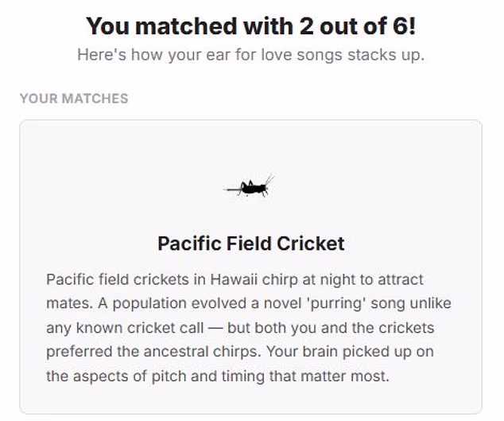Click the cricket silhouette icon
This screenshot has width=504, height=421.
tap(250, 188)
